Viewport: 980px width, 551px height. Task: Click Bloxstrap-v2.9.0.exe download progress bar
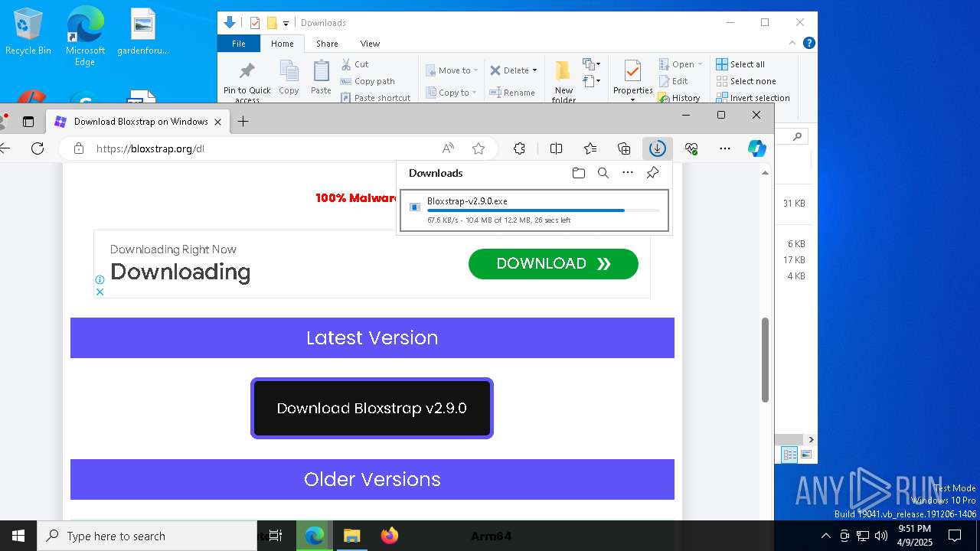pyautogui.click(x=544, y=210)
